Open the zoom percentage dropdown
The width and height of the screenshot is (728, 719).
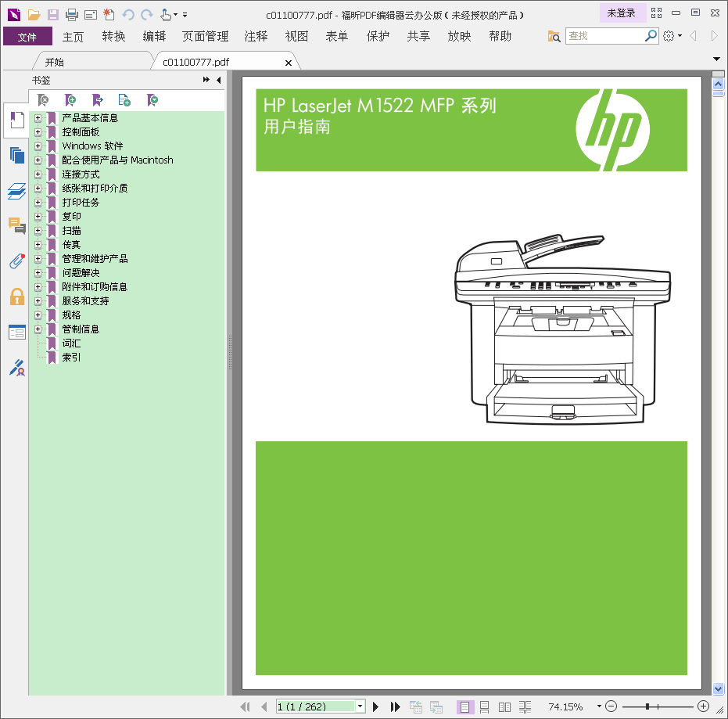tap(599, 706)
